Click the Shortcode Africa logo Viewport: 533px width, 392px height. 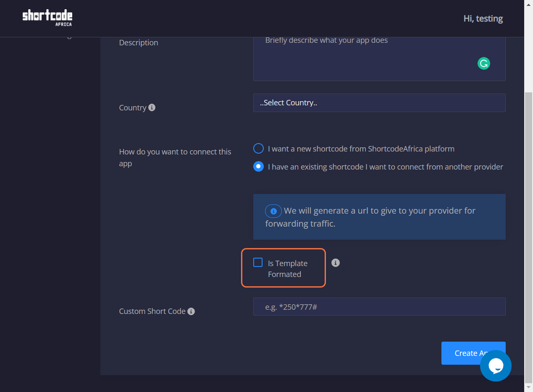47,18
